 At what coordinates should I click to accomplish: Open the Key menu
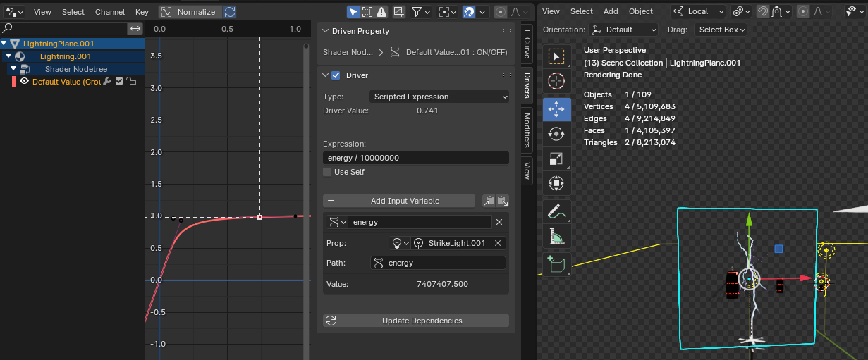click(x=142, y=12)
